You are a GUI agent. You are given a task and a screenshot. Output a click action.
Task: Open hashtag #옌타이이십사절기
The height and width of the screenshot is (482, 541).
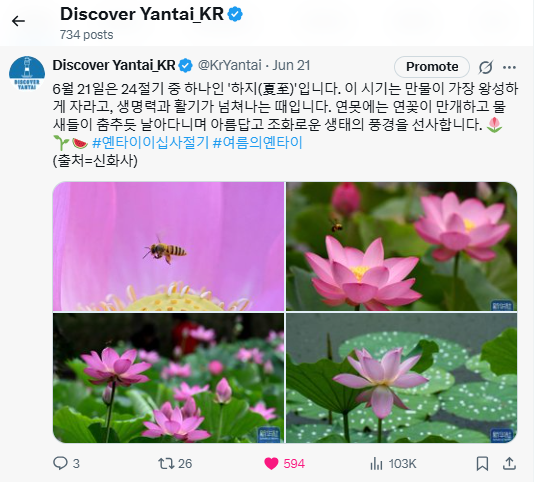151,142
